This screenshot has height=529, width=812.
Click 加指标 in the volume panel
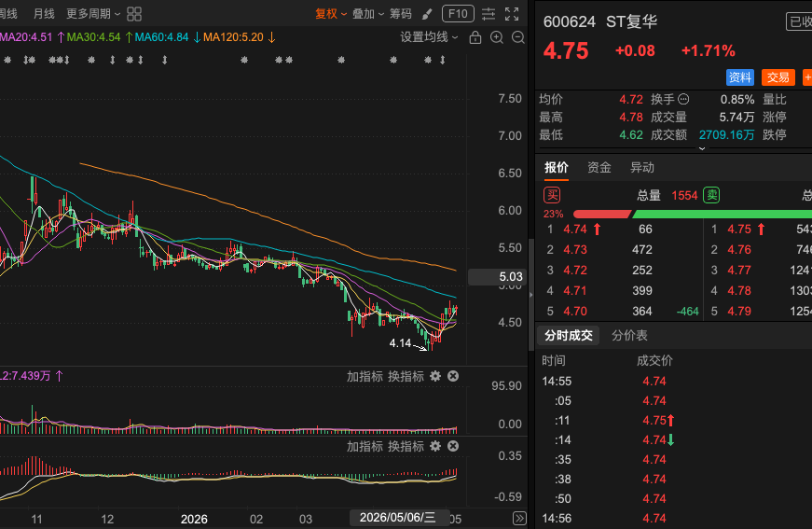click(365, 376)
